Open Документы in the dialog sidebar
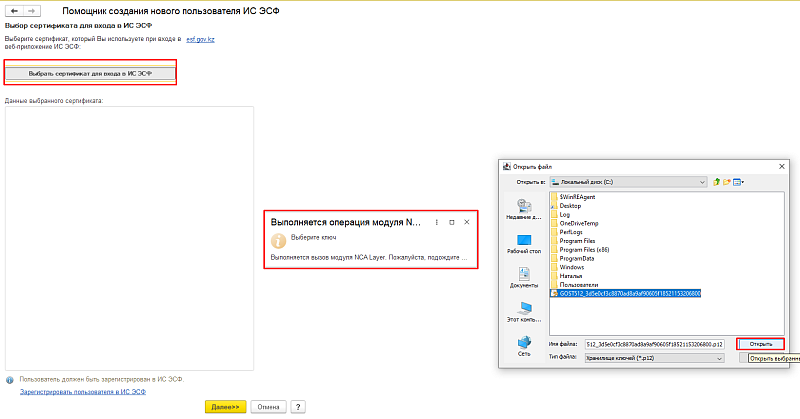Viewport: 800px width, 419px height. click(524, 276)
